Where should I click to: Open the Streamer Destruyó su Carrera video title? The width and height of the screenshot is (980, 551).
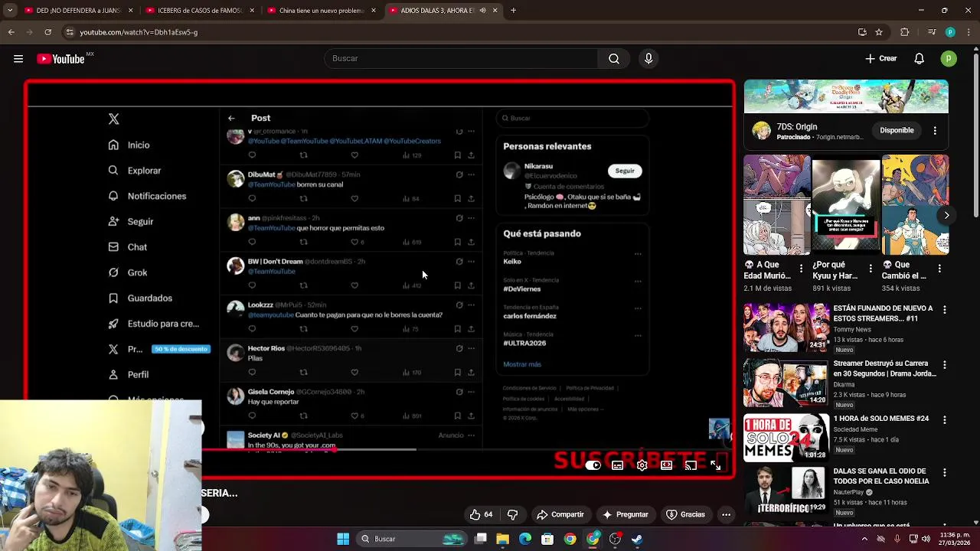coord(885,369)
